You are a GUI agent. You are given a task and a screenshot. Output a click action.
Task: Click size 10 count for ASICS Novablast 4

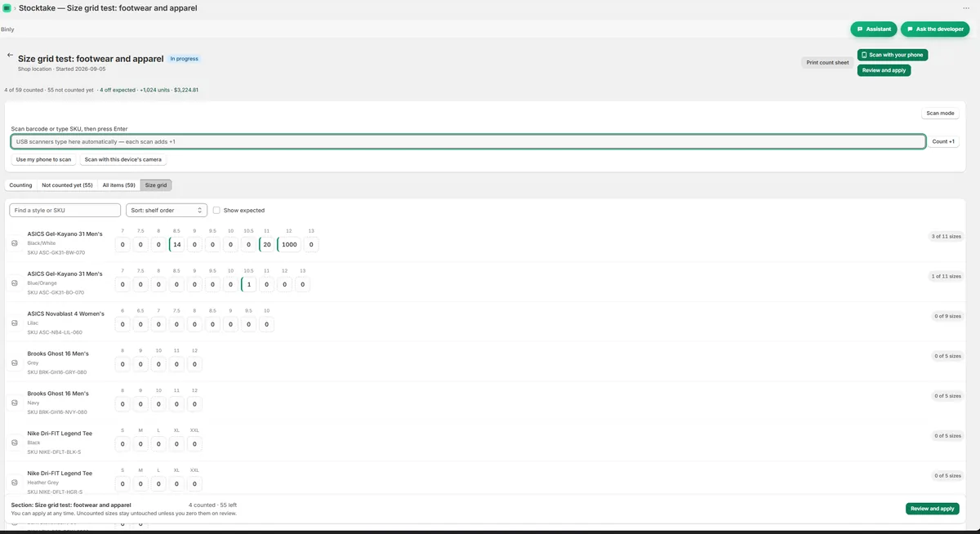tap(266, 324)
